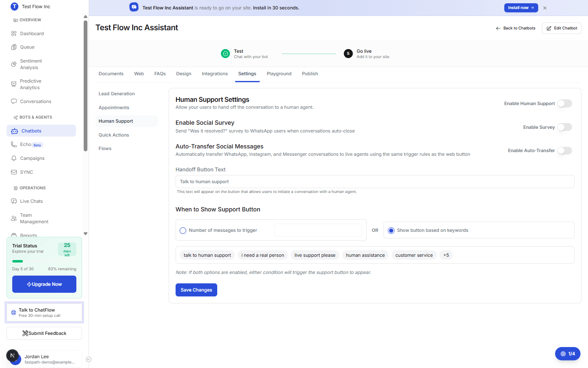Click the 'live support please' keyword chip
This screenshot has width=588, height=368.
315,255
